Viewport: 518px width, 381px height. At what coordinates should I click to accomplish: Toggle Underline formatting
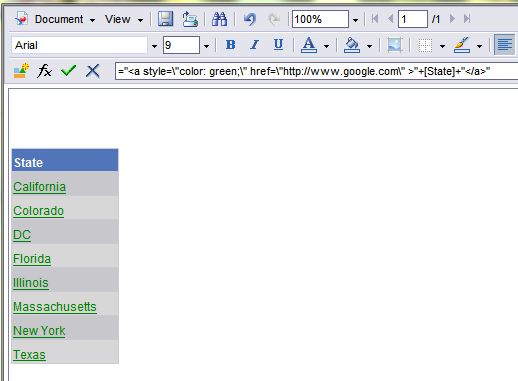pos(278,45)
